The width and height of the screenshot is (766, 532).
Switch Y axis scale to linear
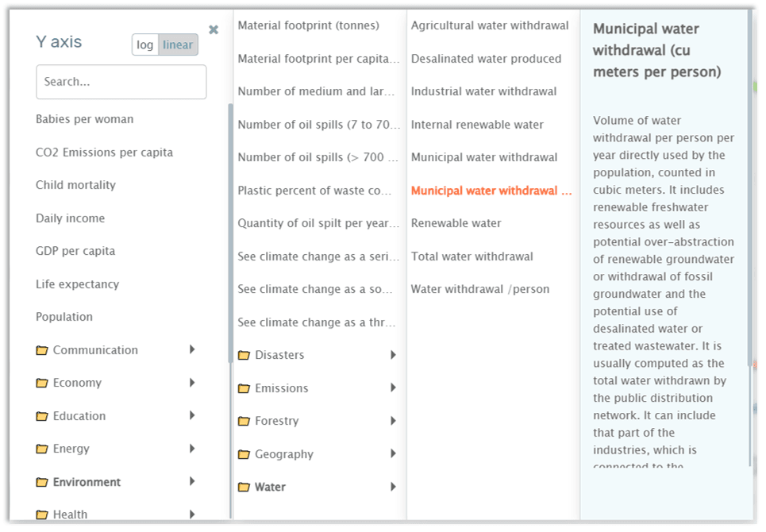[178, 45]
